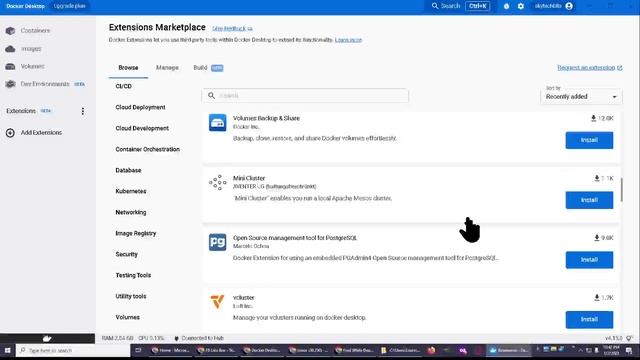The image size is (640, 360).
Task: Click the Volumes Backup & Share extension icon
Action: (218, 123)
